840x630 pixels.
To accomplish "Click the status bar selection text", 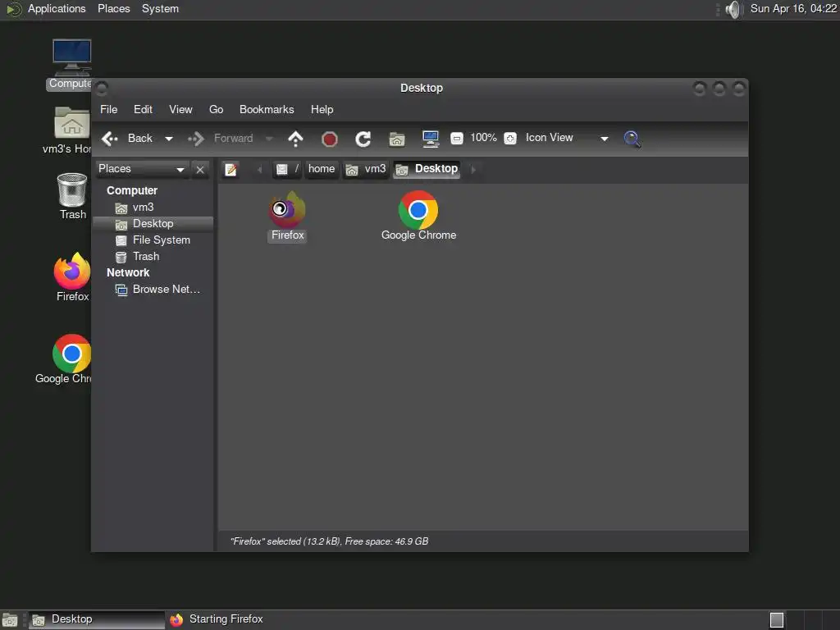I will coord(329,541).
